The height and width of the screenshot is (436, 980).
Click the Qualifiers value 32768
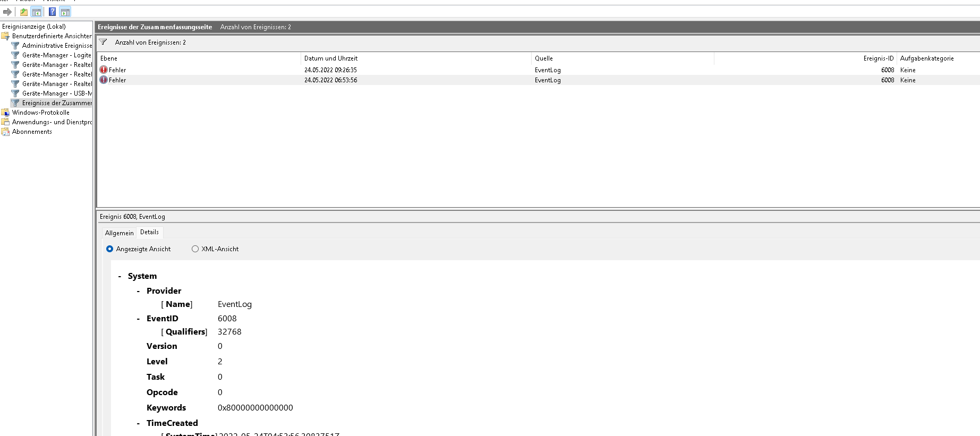[x=229, y=332]
